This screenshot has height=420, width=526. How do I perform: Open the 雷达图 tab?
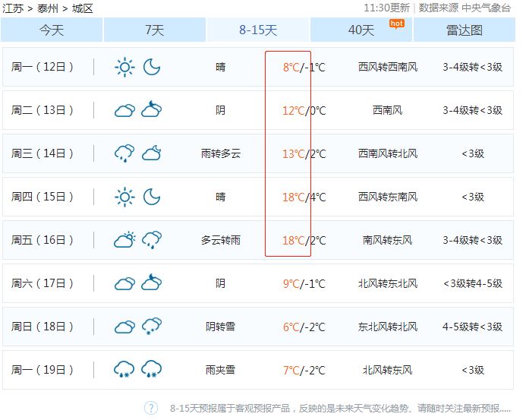tap(465, 30)
